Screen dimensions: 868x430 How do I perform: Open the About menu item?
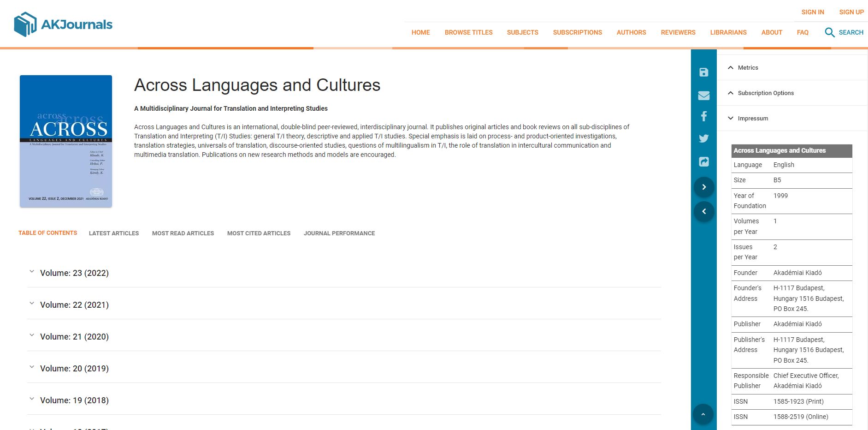coord(772,32)
